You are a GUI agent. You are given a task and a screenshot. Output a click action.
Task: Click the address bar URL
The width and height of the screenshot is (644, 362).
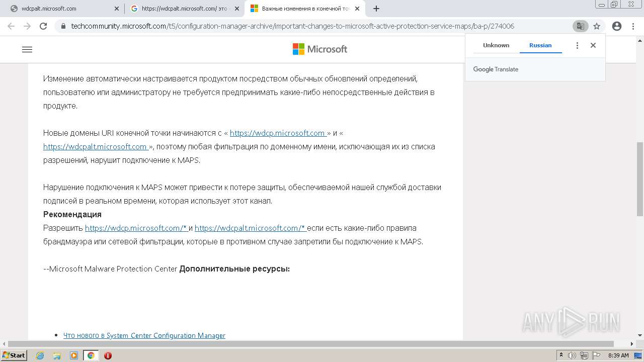[x=292, y=26]
